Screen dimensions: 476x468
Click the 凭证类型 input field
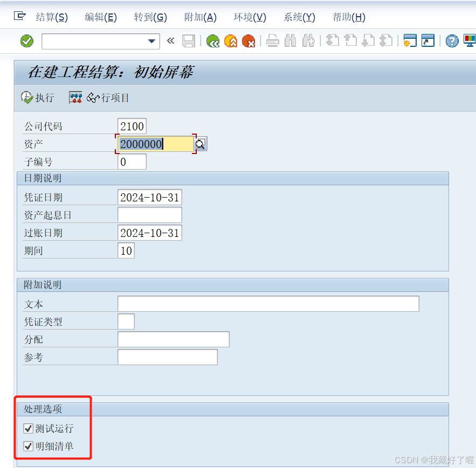[x=126, y=322]
